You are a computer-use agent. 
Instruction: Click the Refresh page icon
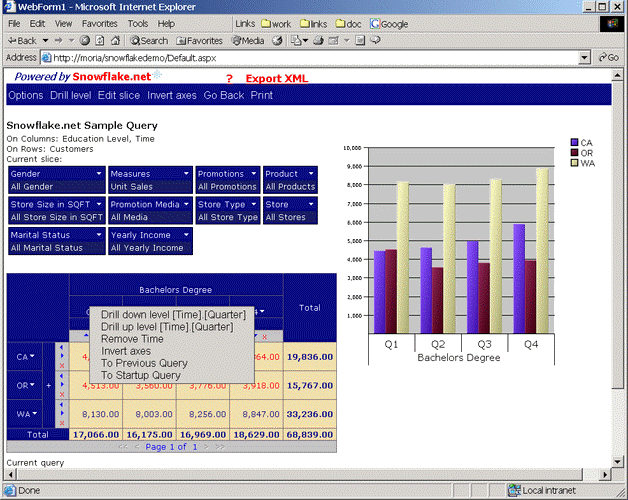[100, 40]
